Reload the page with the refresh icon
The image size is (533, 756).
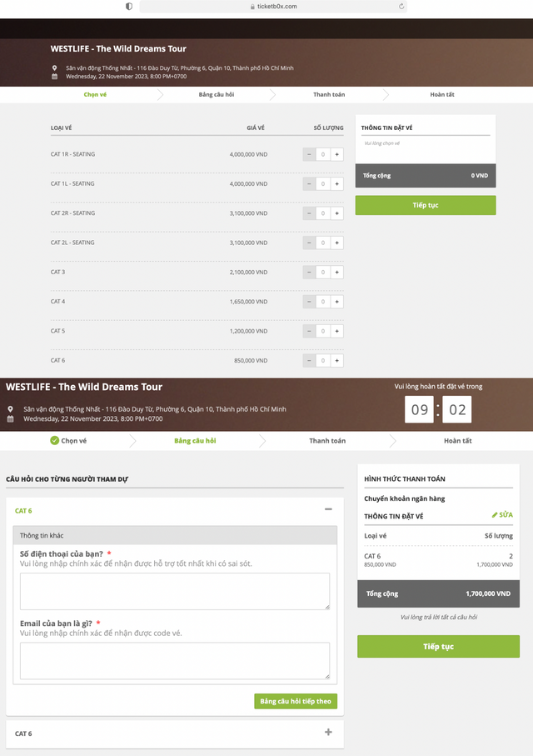[401, 6]
